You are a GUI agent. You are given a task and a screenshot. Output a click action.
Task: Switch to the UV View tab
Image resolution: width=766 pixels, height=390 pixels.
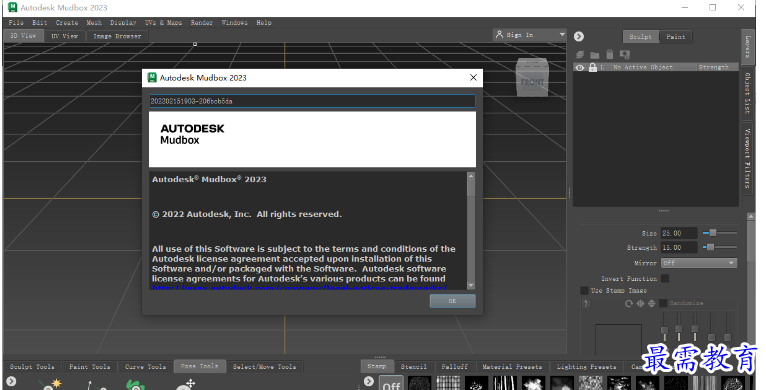point(64,36)
